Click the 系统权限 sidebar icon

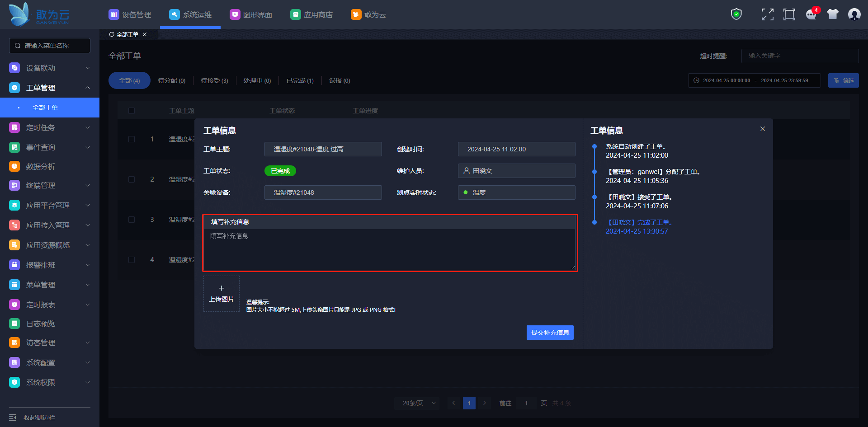click(x=14, y=382)
